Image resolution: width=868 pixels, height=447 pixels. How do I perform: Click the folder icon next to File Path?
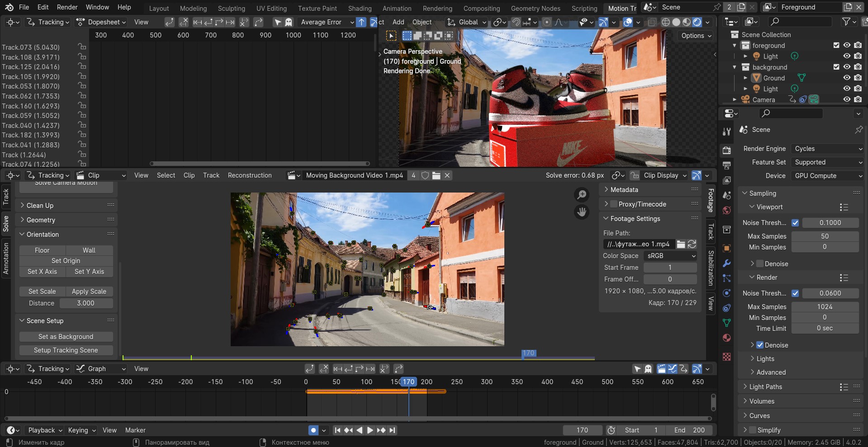coord(681,244)
